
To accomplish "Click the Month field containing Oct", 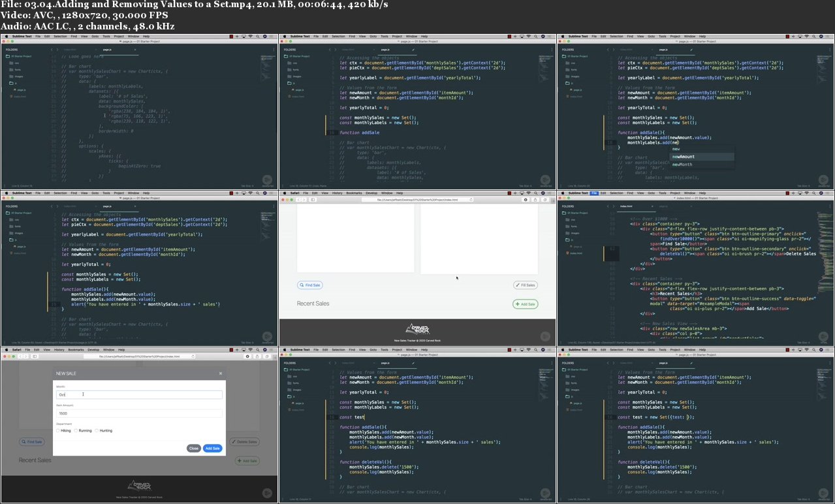I will pyautogui.click(x=139, y=395).
